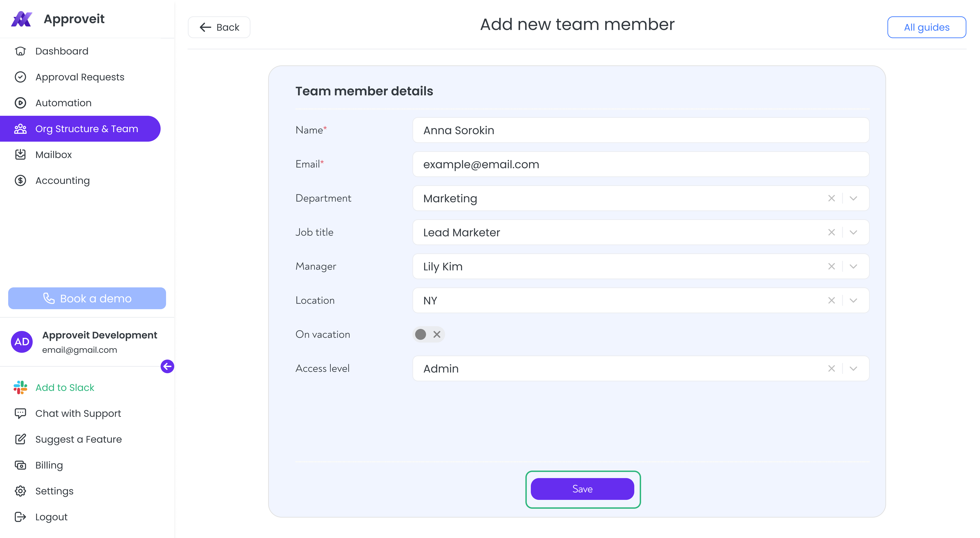This screenshot has width=980, height=538.
Task: Click the Dashboard home icon
Action: coord(20,51)
